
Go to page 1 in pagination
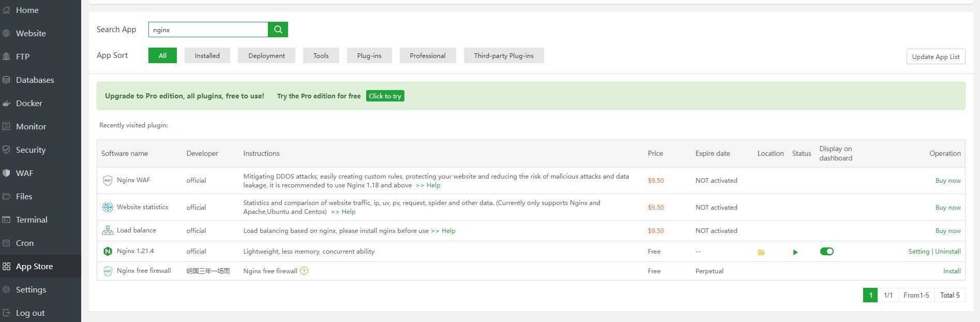click(870, 295)
